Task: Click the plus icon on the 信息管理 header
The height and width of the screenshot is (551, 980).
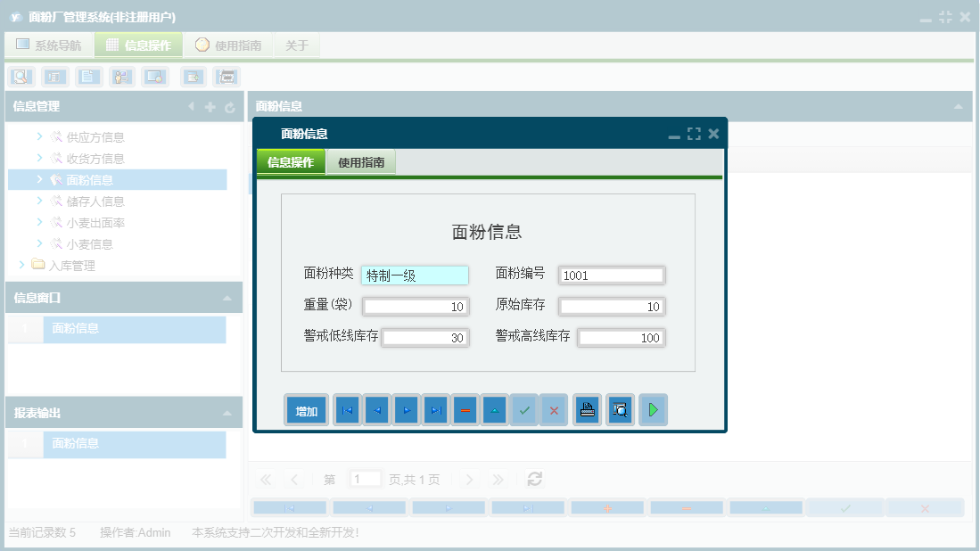Action: coord(210,106)
